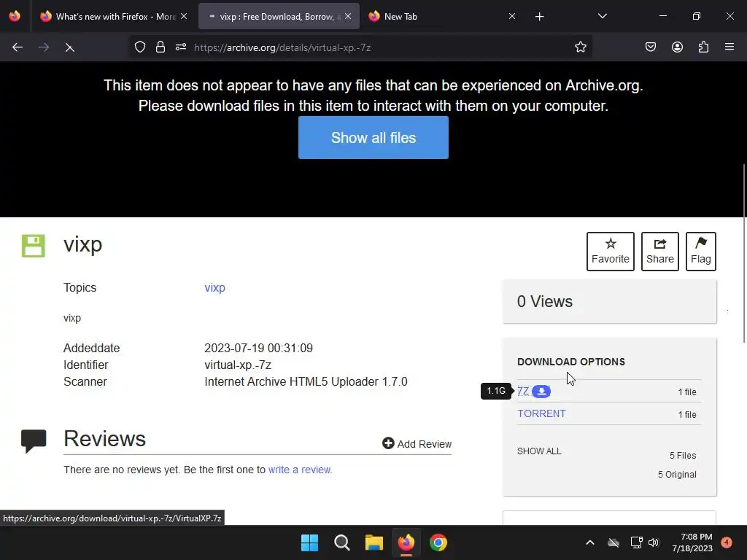Open the Save to Pocket icon
Screen dimensions: 747x560
tap(651, 47)
